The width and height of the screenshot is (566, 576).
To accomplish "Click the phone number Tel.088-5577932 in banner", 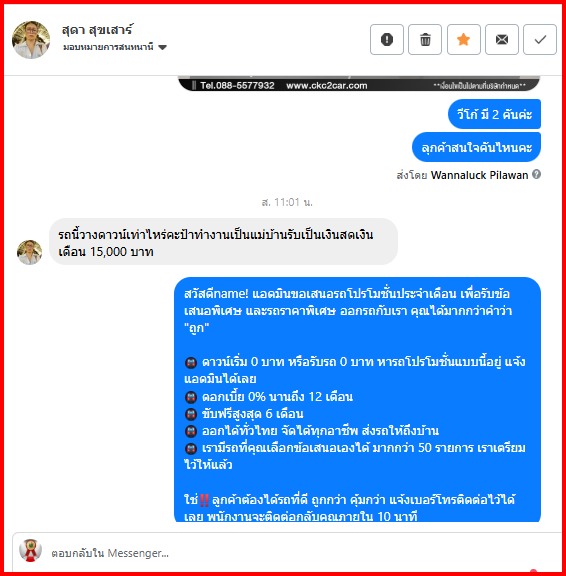I will pyautogui.click(x=238, y=86).
